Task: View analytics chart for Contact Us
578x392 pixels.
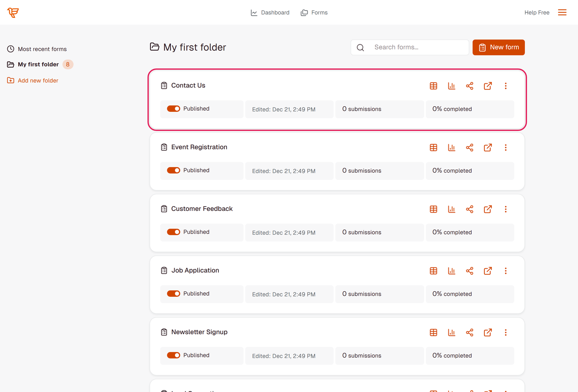Action: tap(451, 86)
